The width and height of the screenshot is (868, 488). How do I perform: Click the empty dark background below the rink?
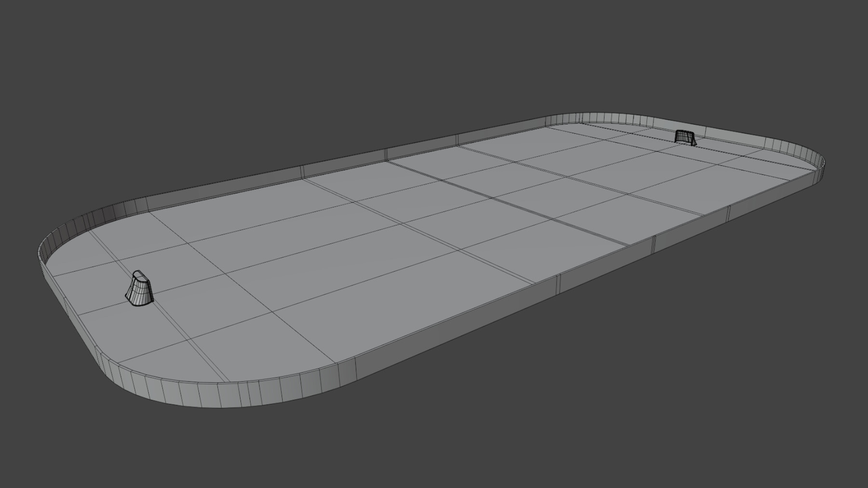pyautogui.click(x=434, y=458)
